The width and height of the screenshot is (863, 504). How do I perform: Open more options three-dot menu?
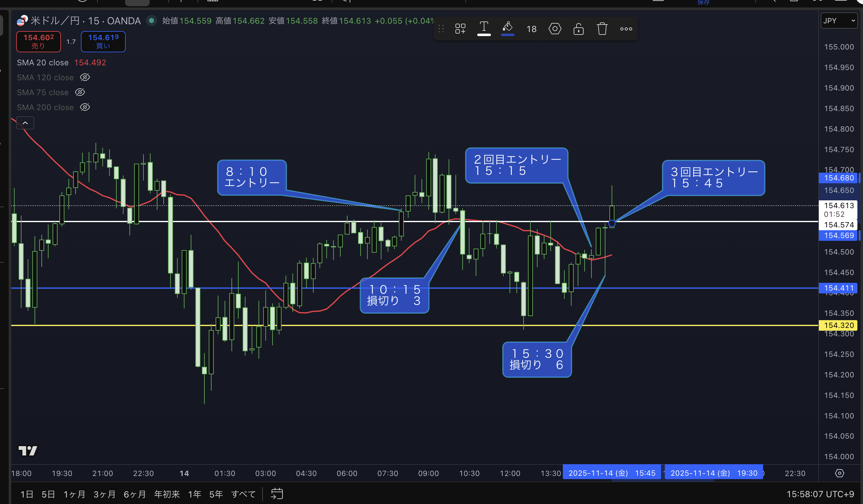pyautogui.click(x=626, y=29)
